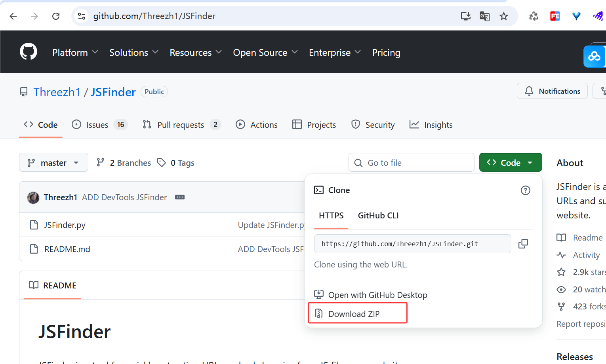606x364 pixels.
Task: Click the star icon beside 2.9k stars
Action: (561, 272)
